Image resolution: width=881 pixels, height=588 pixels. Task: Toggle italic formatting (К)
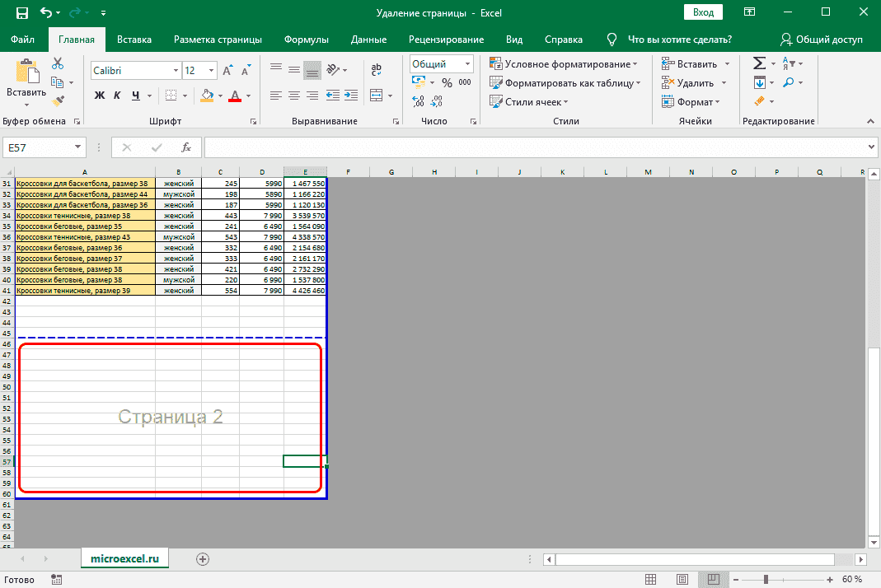118,96
